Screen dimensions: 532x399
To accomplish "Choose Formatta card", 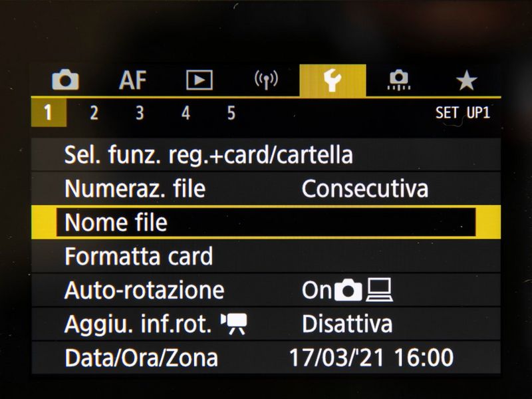I will tap(138, 257).
